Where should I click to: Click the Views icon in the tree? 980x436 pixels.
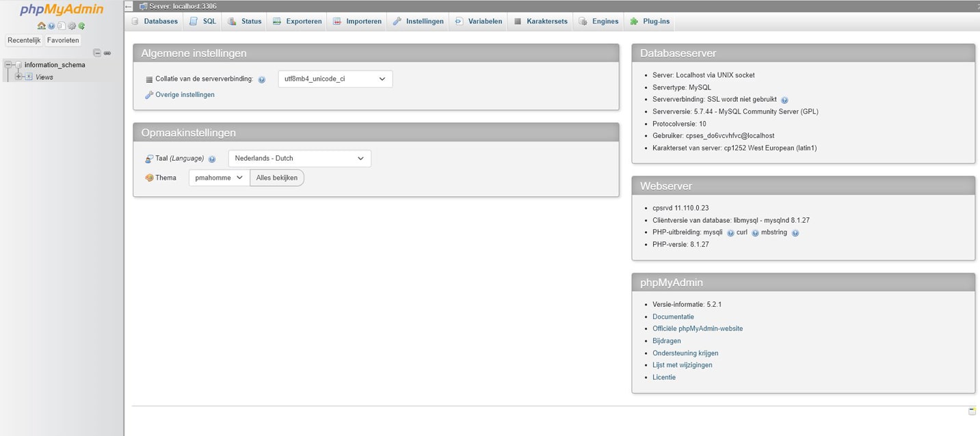pyautogui.click(x=29, y=77)
